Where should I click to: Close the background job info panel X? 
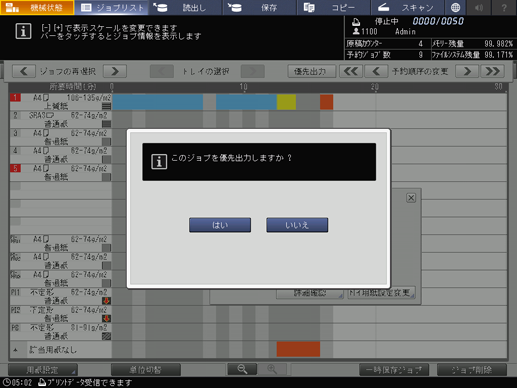(411, 198)
